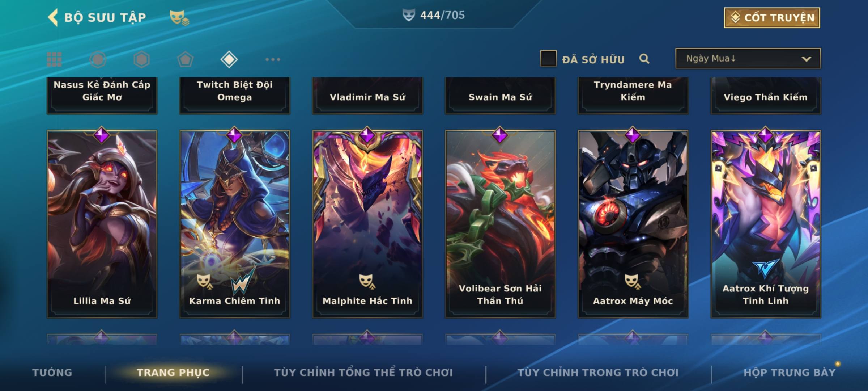Open the Aatrox Máy Móc skin card
The height and width of the screenshot is (391, 868).
coord(633,224)
